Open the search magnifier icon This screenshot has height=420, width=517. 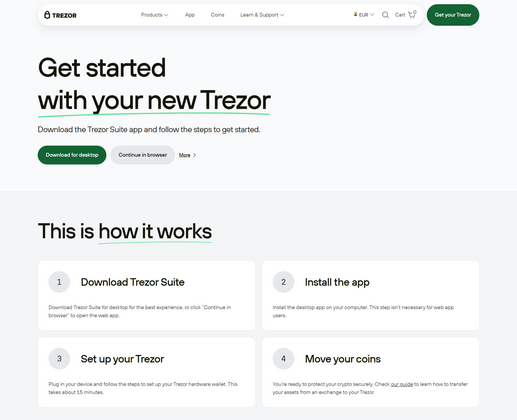tap(385, 15)
